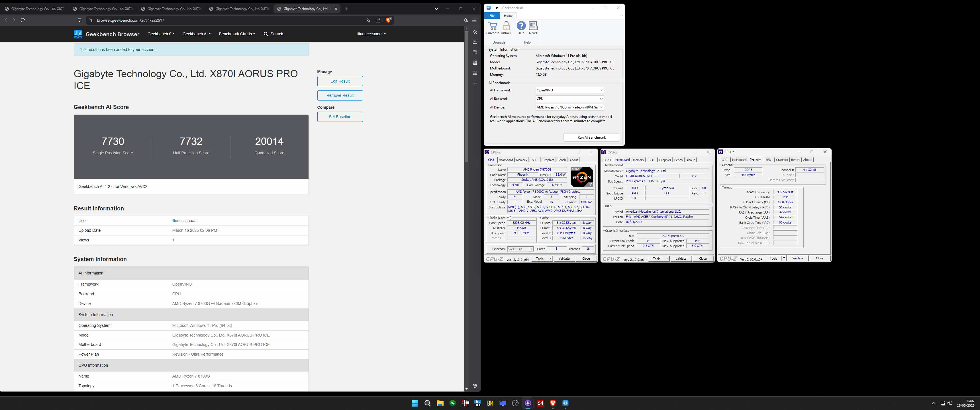
Task: Open Reading List icon in browser sidebar
Action: tap(475, 73)
